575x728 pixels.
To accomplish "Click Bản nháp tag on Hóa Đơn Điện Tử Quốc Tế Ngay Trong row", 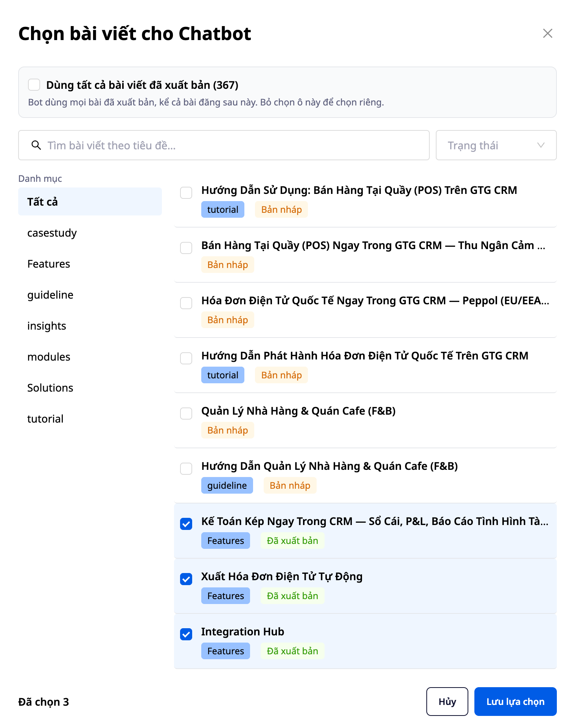I will coord(228,320).
